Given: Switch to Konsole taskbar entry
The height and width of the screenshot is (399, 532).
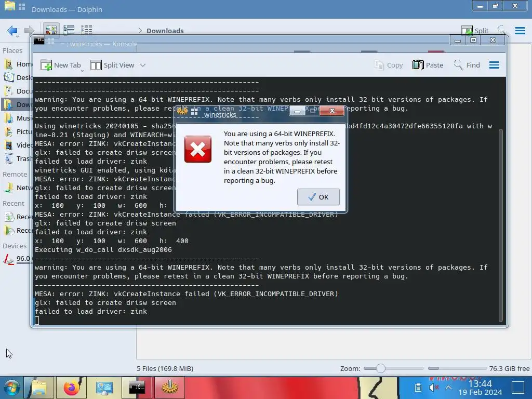Looking at the screenshot, I should click(x=137, y=388).
